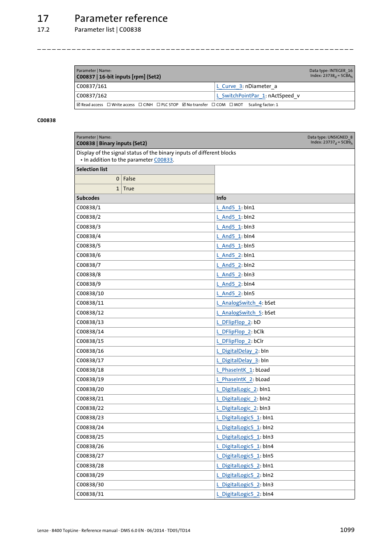Enable the PLC STOP checkbox
392x555 pixels.
158,104
